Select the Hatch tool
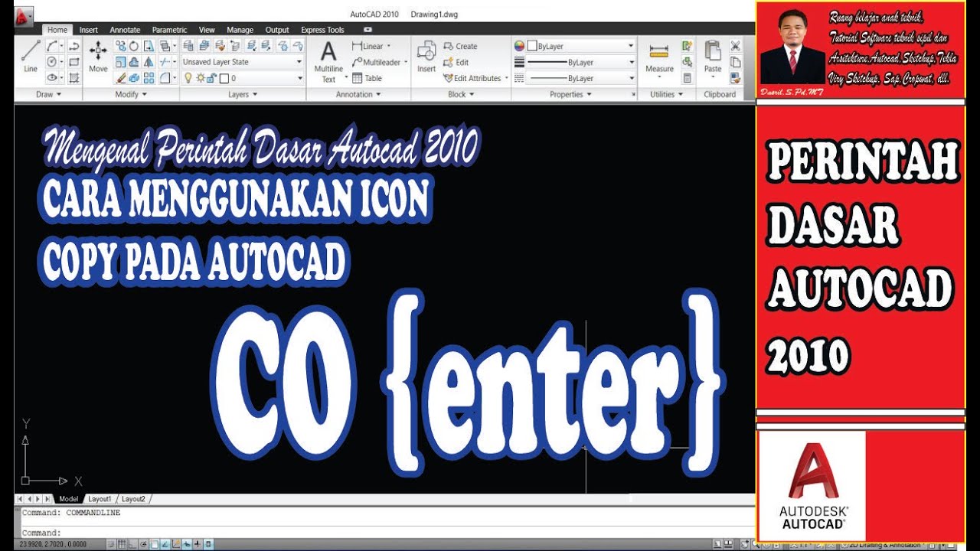The width and height of the screenshot is (980, 551). point(74,78)
